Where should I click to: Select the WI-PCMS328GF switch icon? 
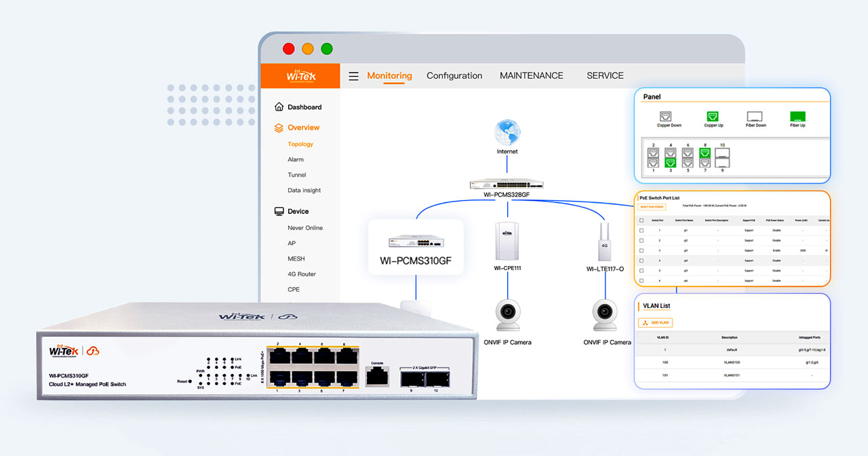pyautogui.click(x=507, y=184)
